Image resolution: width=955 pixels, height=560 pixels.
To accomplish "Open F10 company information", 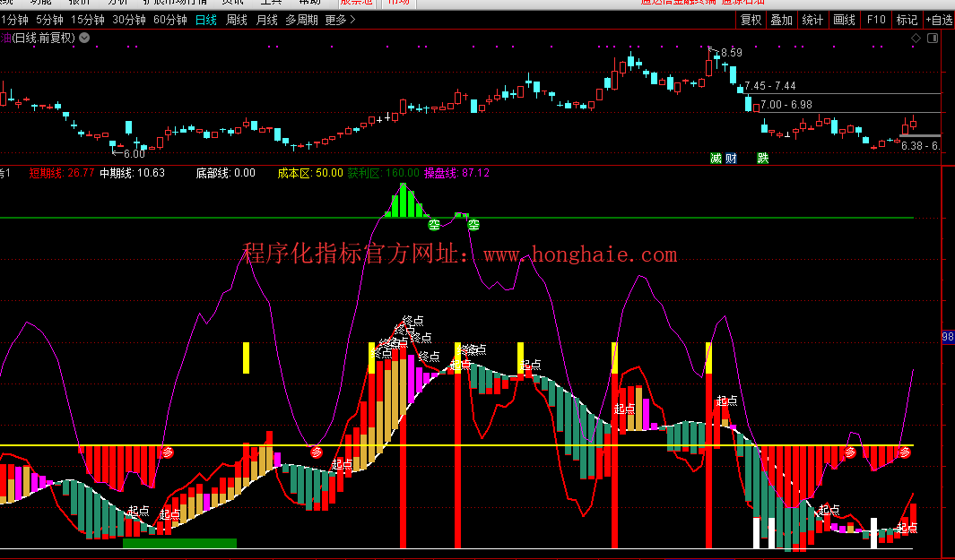I will [875, 20].
